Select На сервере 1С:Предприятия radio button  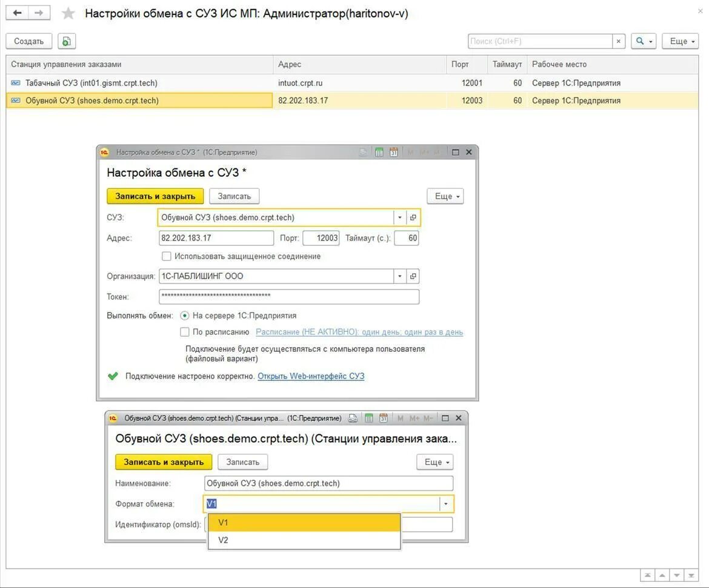[x=184, y=315]
